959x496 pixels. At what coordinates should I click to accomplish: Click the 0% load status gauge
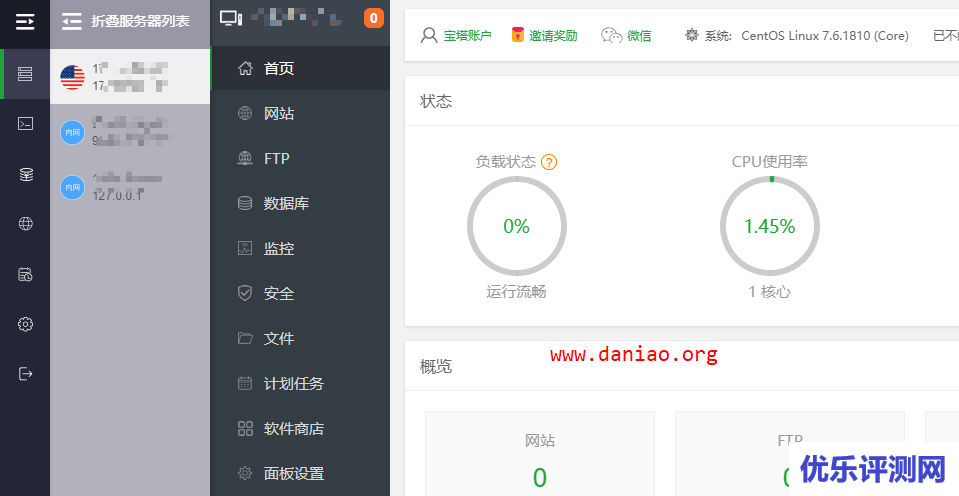[x=517, y=226]
